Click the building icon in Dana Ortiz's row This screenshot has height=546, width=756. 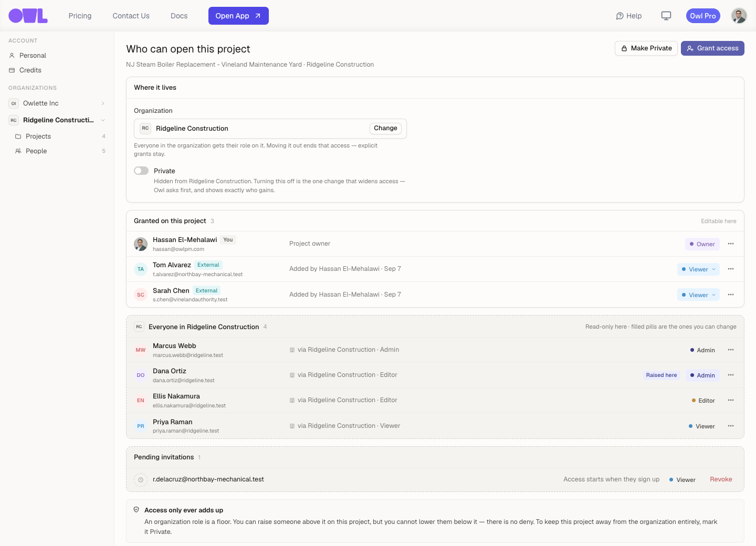tap(292, 375)
